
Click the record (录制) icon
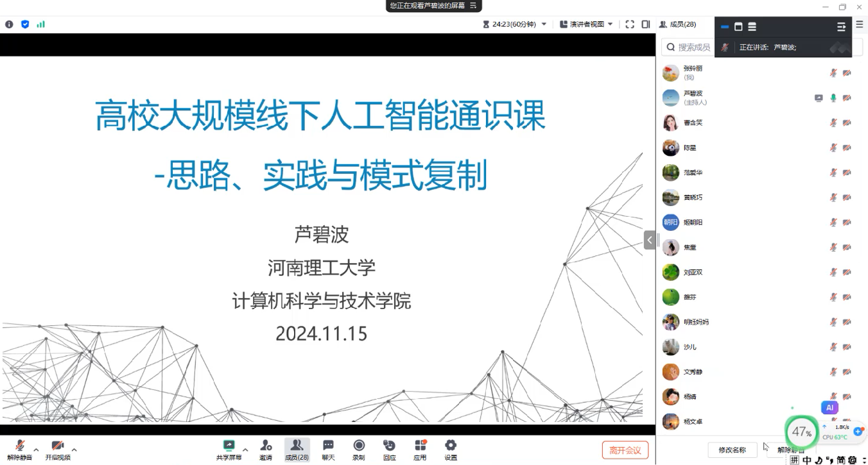coord(359,449)
